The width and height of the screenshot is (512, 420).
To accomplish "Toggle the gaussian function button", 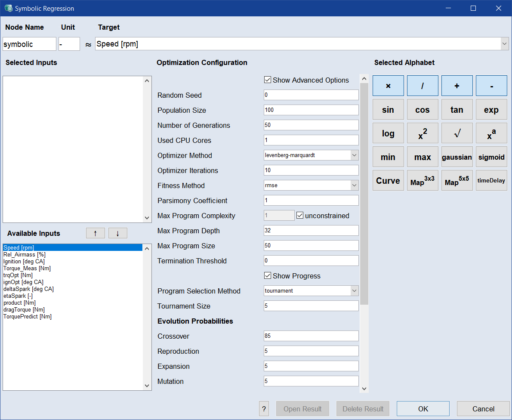I will point(457,157).
